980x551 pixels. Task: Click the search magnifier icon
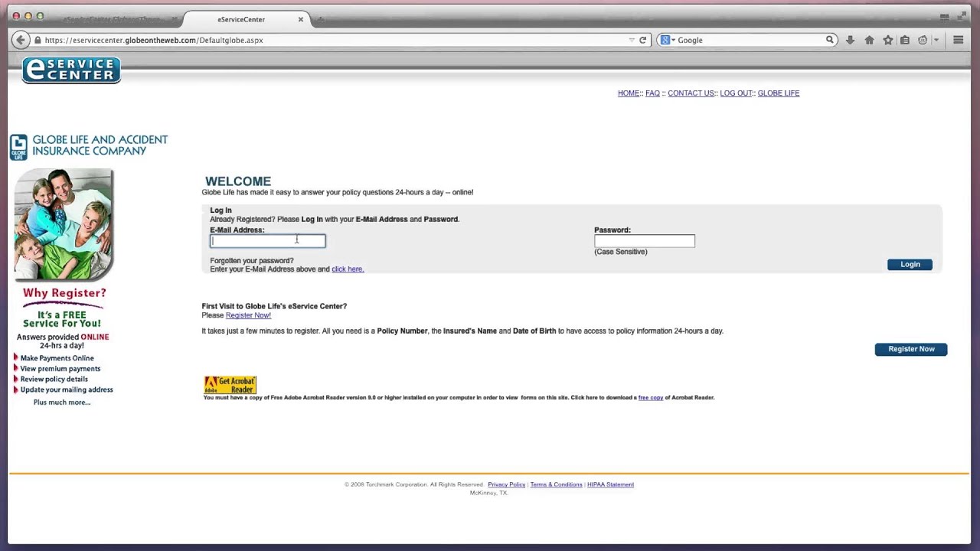(x=829, y=40)
